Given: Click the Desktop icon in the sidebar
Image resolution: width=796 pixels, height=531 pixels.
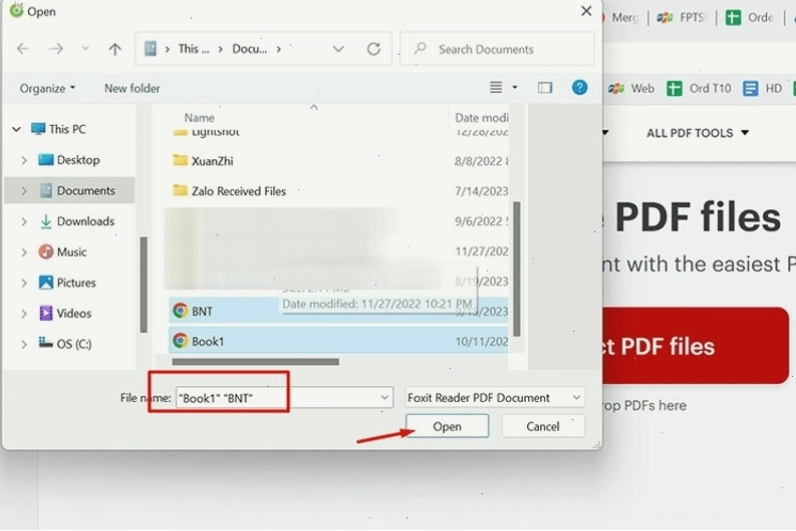Looking at the screenshot, I should (x=46, y=160).
